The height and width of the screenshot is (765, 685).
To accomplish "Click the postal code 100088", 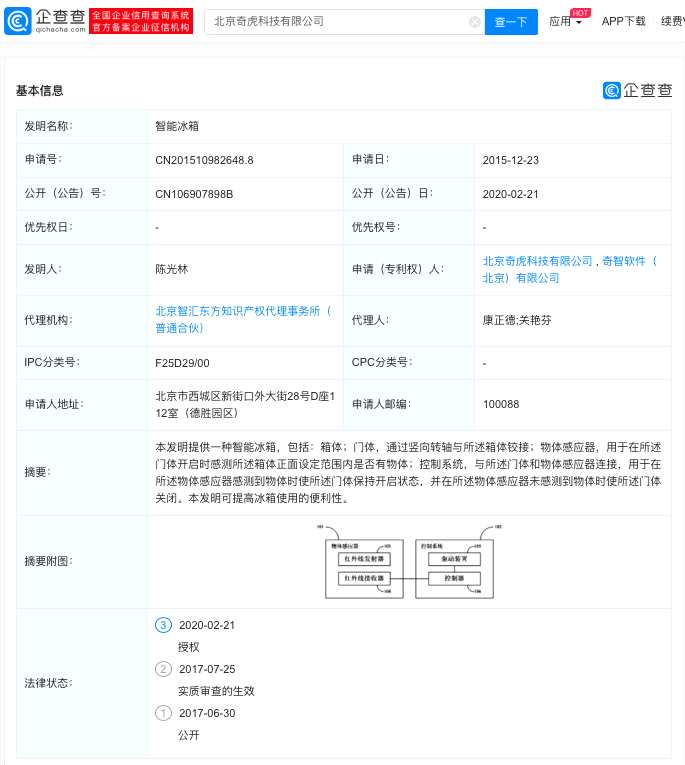I will 501,404.
